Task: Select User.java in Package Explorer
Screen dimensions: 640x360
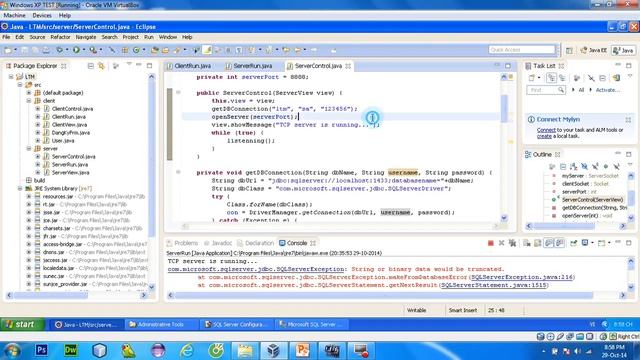Action: coord(63,141)
